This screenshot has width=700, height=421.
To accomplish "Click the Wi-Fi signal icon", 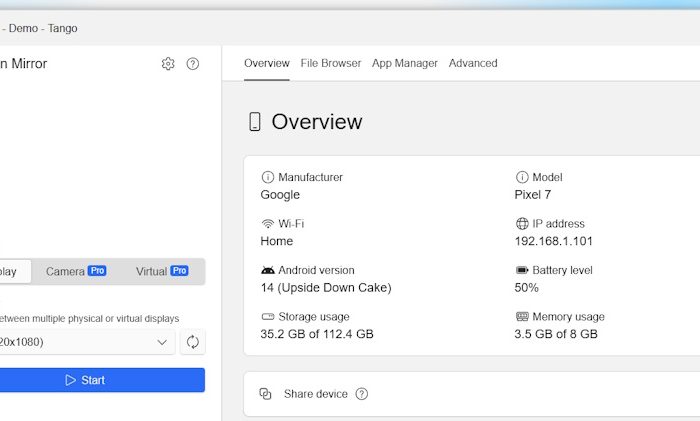I will pos(267,224).
